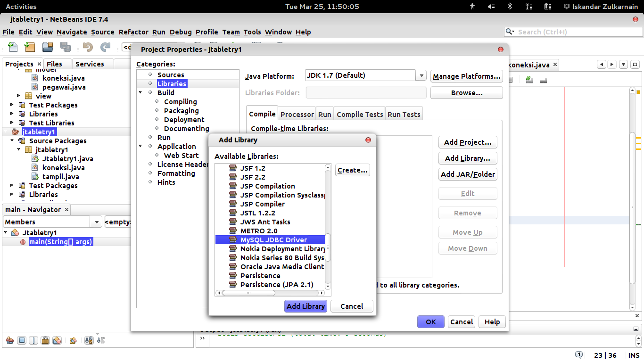Click the Open Project toolbar icon

(x=47, y=47)
